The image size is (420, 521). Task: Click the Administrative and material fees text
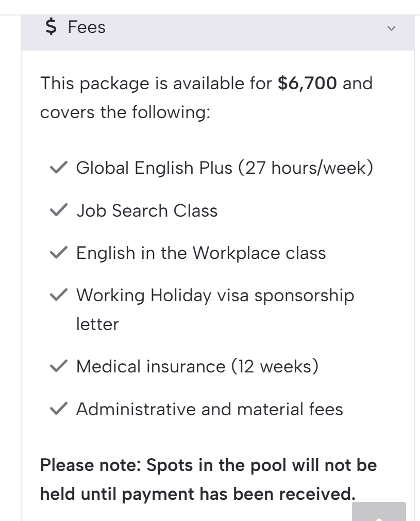pyautogui.click(x=209, y=410)
